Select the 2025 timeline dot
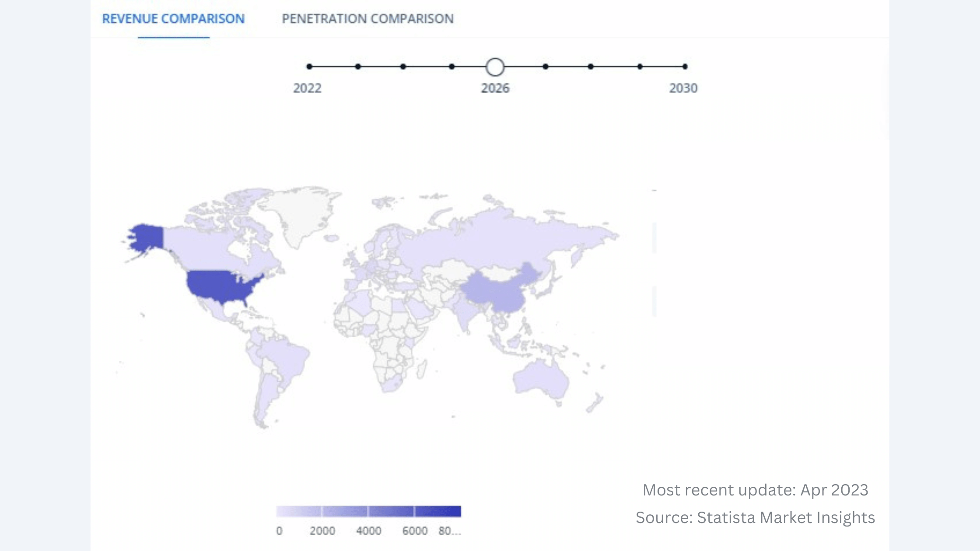This screenshot has width=980, height=551. pyautogui.click(x=451, y=66)
